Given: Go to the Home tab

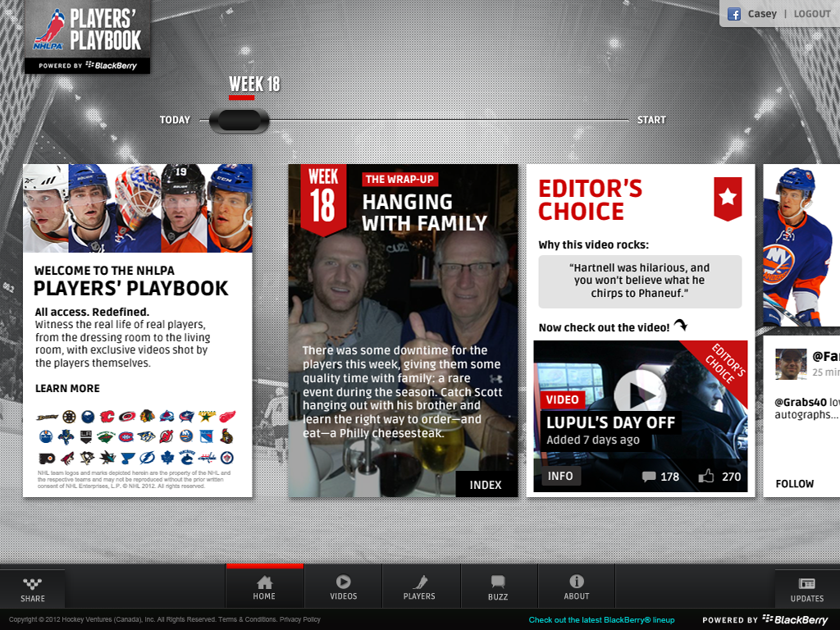Looking at the screenshot, I should coord(265,587).
